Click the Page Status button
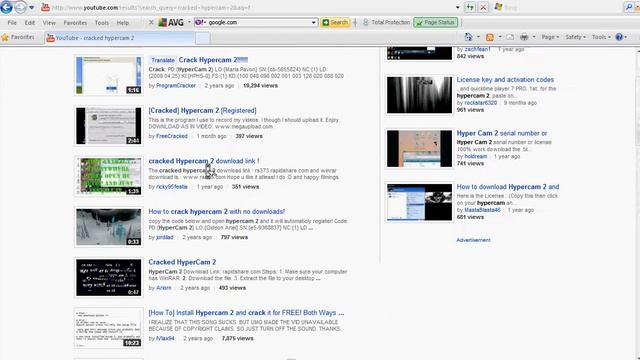The width and height of the screenshot is (640, 360). (x=436, y=22)
